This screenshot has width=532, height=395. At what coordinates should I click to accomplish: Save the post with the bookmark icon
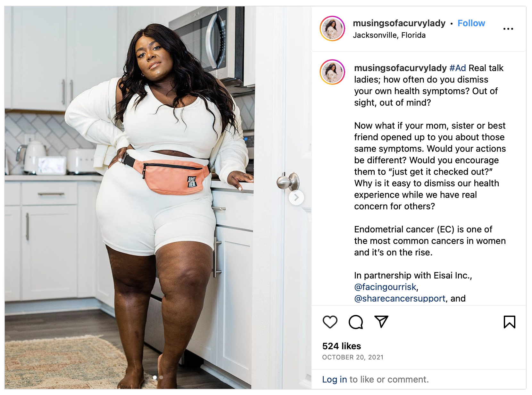click(509, 322)
